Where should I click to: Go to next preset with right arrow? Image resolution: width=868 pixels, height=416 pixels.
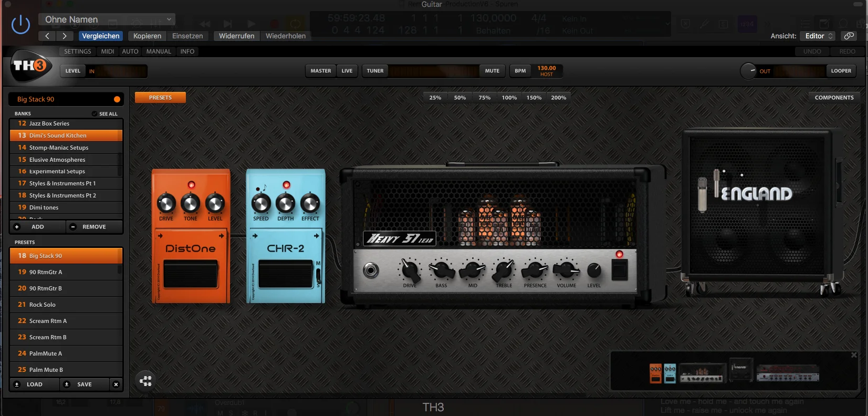65,36
